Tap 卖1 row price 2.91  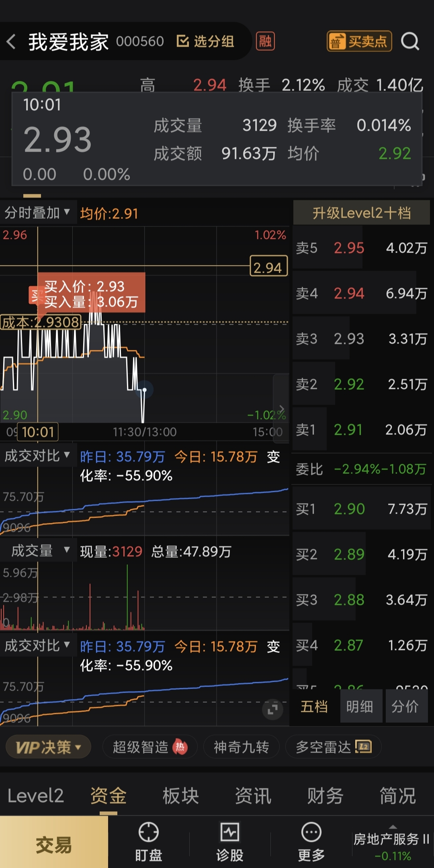pyautogui.click(x=348, y=430)
